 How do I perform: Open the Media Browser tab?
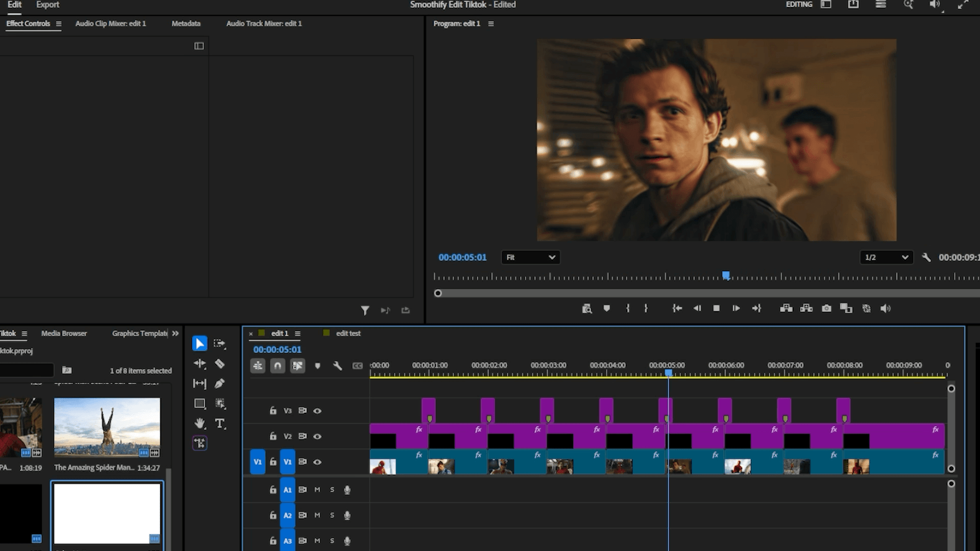tap(64, 333)
